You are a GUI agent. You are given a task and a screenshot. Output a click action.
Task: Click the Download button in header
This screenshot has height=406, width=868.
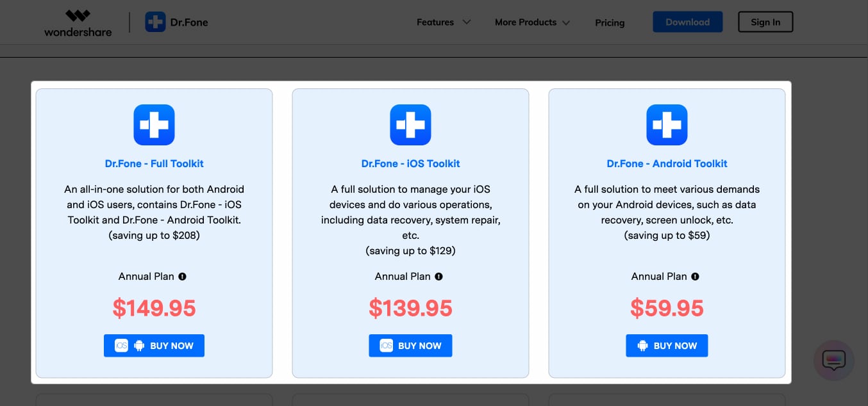tap(688, 22)
